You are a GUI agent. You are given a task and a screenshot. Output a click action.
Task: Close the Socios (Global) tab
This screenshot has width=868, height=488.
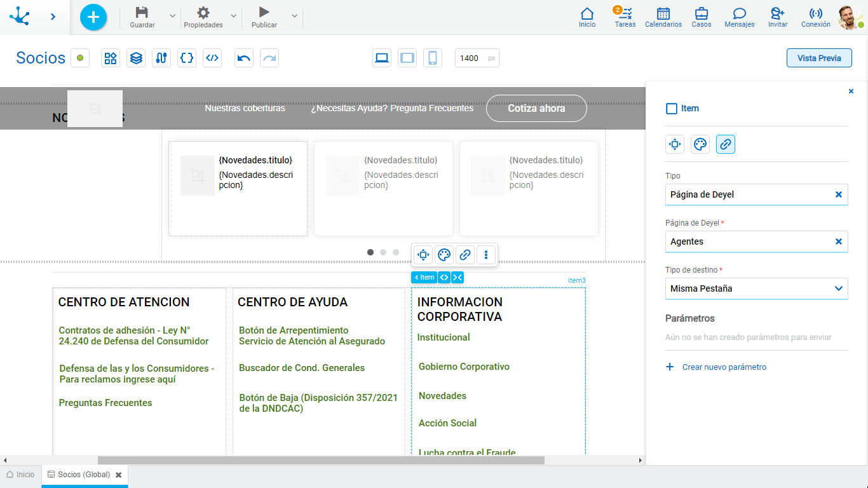click(118, 475)
